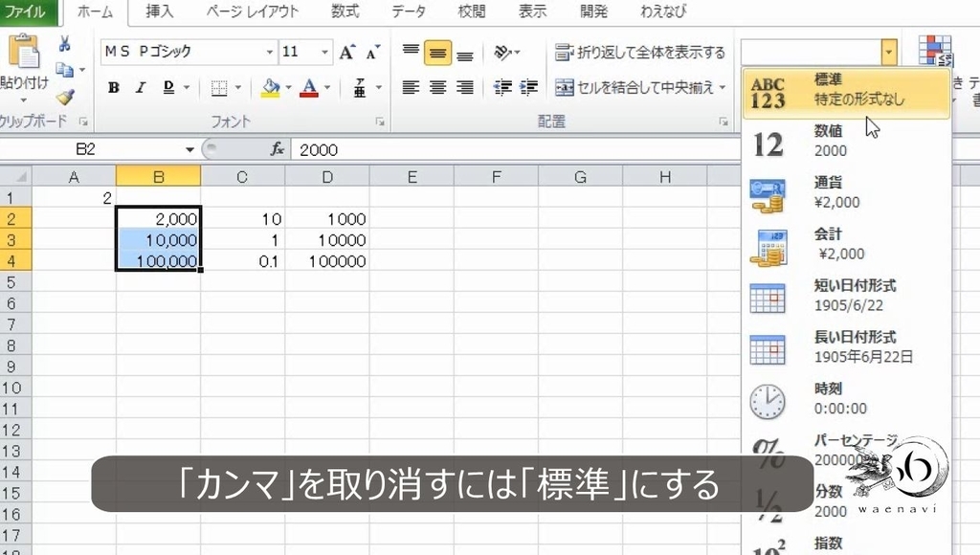The image size is (980, 555).
Task: Align cell content to the bottom
Action: coord(465,54)
